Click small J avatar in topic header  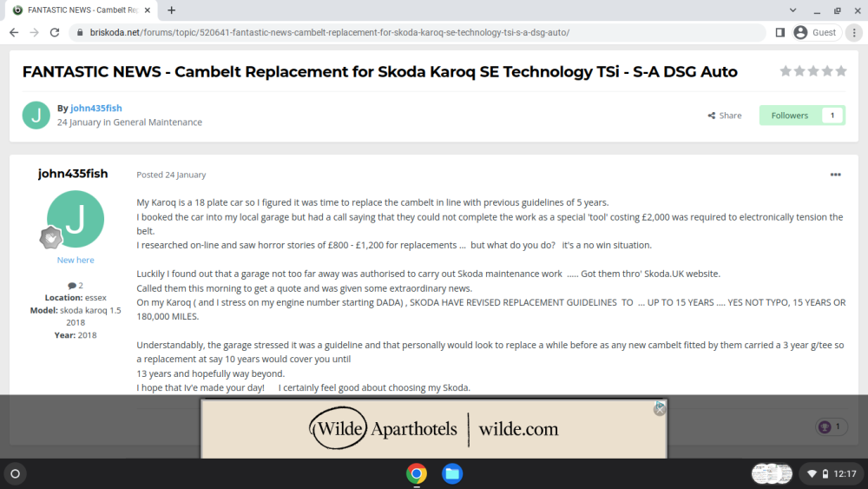point(36,116)
